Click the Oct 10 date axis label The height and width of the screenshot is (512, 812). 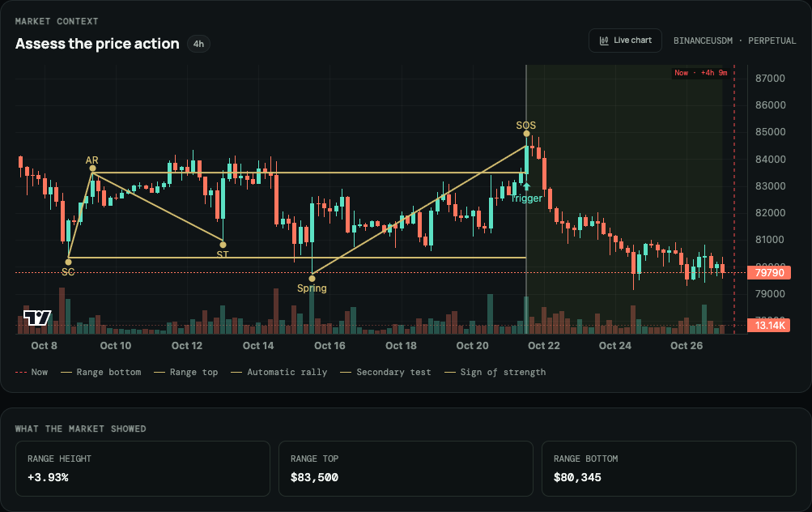(116, 346)
